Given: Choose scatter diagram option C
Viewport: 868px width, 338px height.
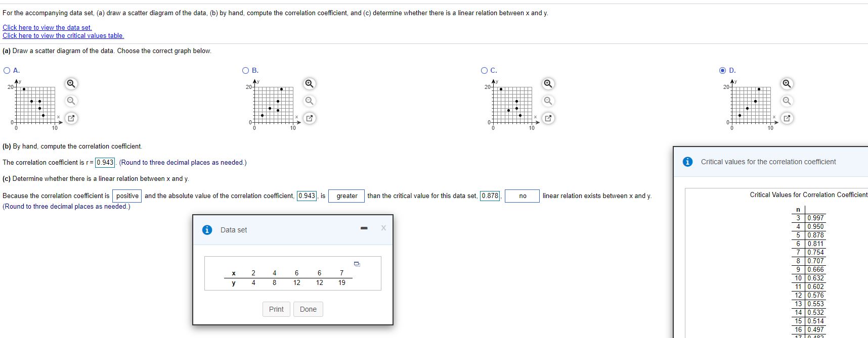Looking at the screenshot, I should pyautogui.click(x=484, y=70).
